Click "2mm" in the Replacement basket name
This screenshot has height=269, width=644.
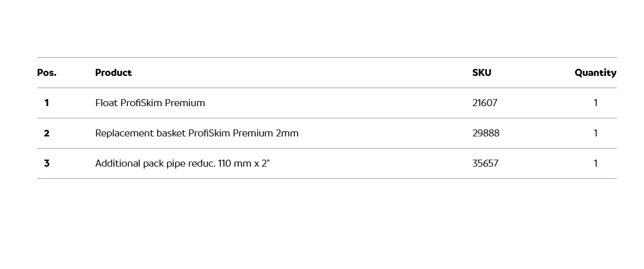[287, 133]
